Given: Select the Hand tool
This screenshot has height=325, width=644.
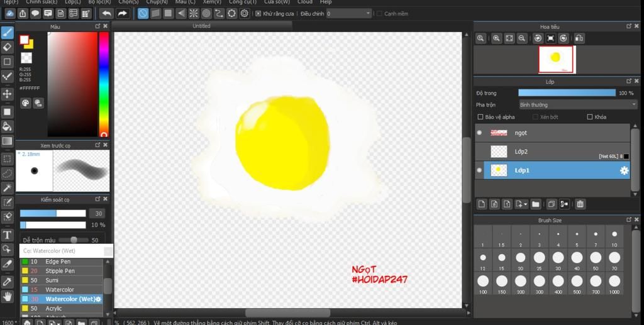Looking at the screenshot, I should (x=7, y=296).
